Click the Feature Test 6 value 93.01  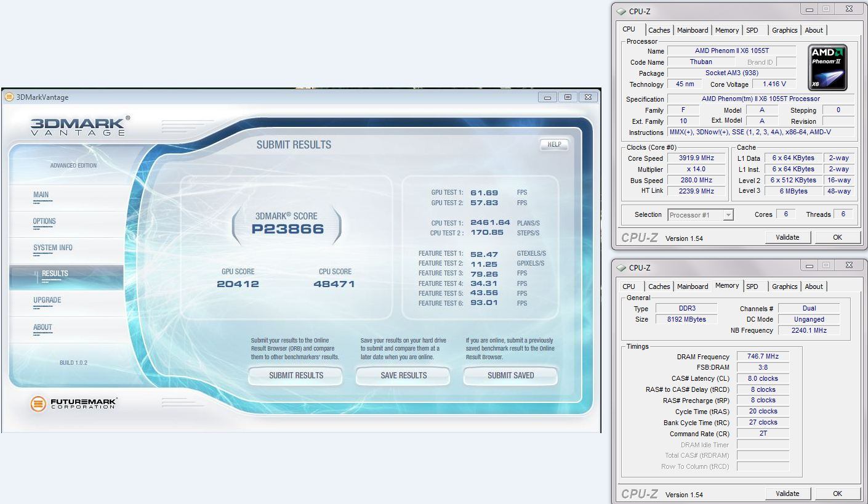point(484,303)
